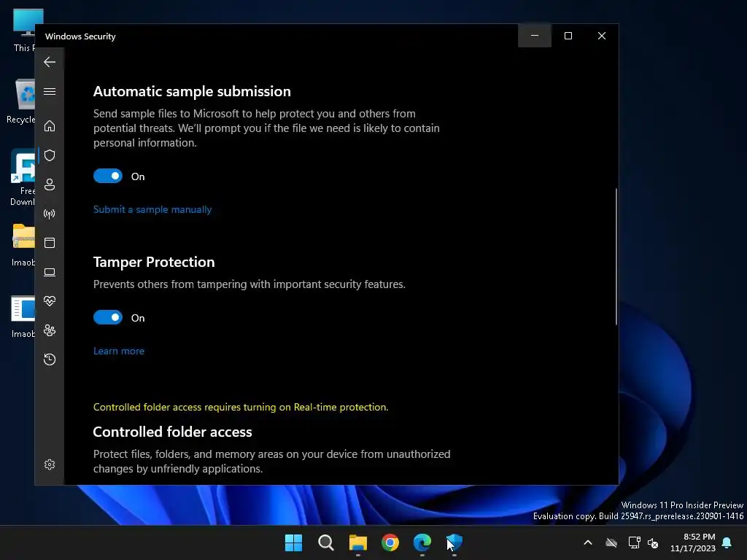Open Device security laptop icon
Image resolution: width=747 pixels, height=560 pixels.
click(50, 273)
